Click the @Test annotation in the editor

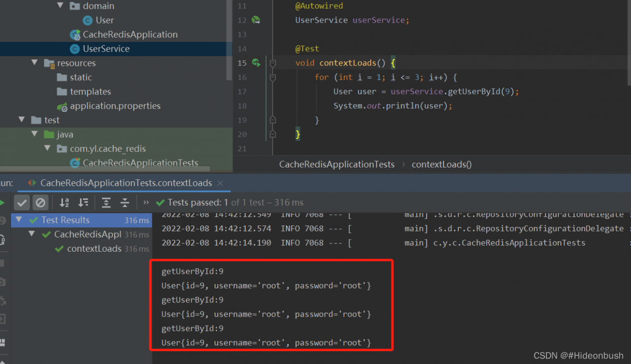[x=307, y=49]
